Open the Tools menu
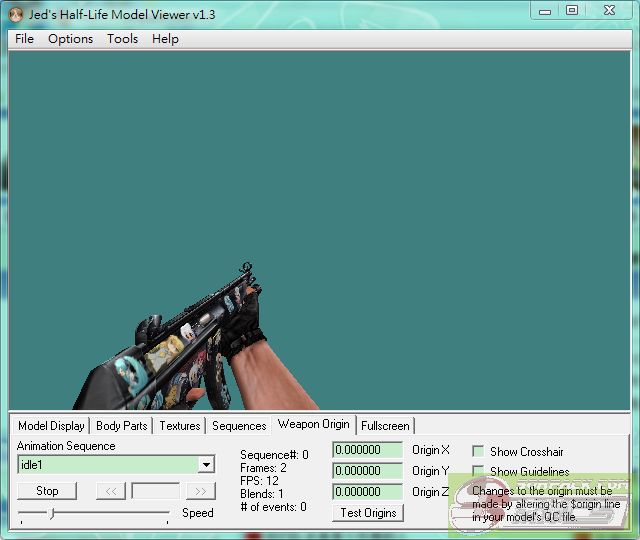Image resolution: width=640 pixels, height=540 pixels. [x=122, y=39]
